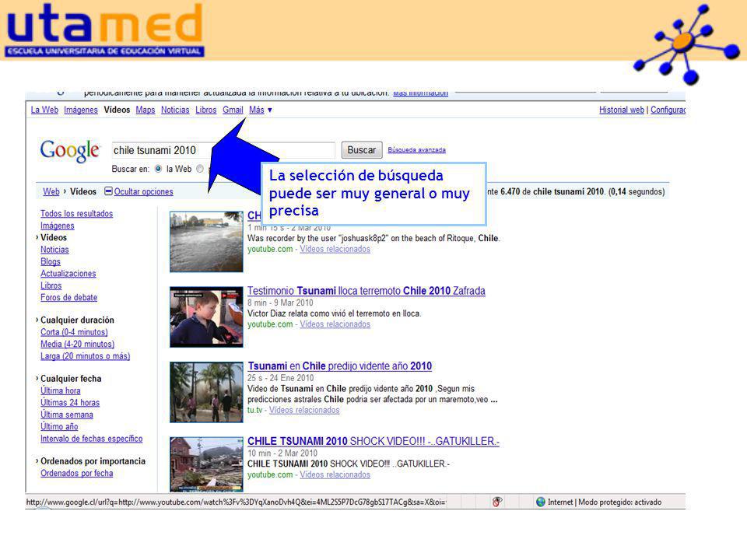Click the Google logo
Image resolution: width=747 pixels, height=560 pixels.
[70, 151]
